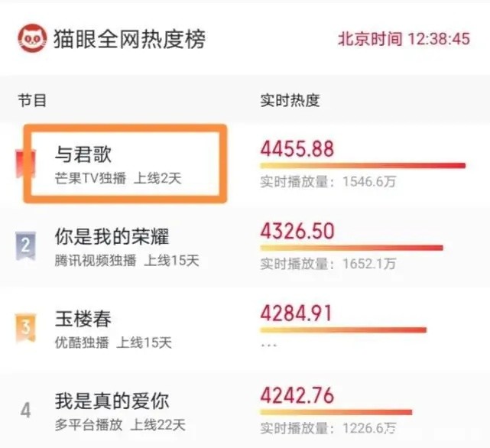Click the 猫眼全网热度榜 title
Viewport: 490px width, 448px height.
pyautogui.click(x=129, y=39)
